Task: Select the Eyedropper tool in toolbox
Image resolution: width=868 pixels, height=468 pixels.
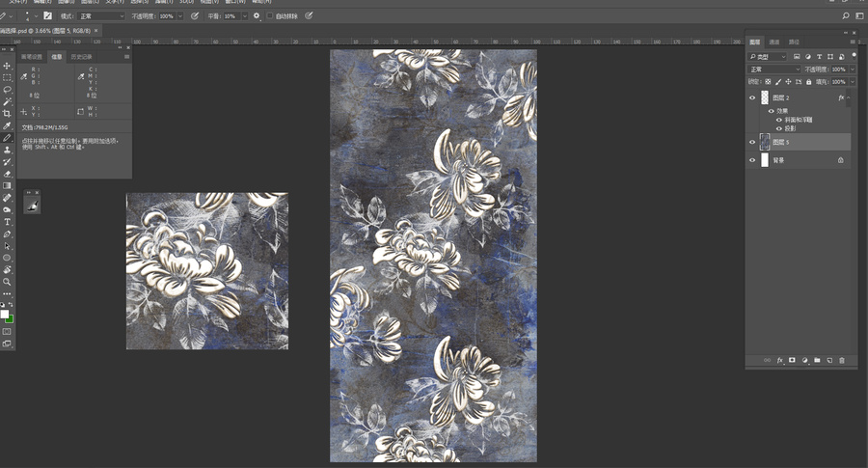Action: tap(7, 125)
